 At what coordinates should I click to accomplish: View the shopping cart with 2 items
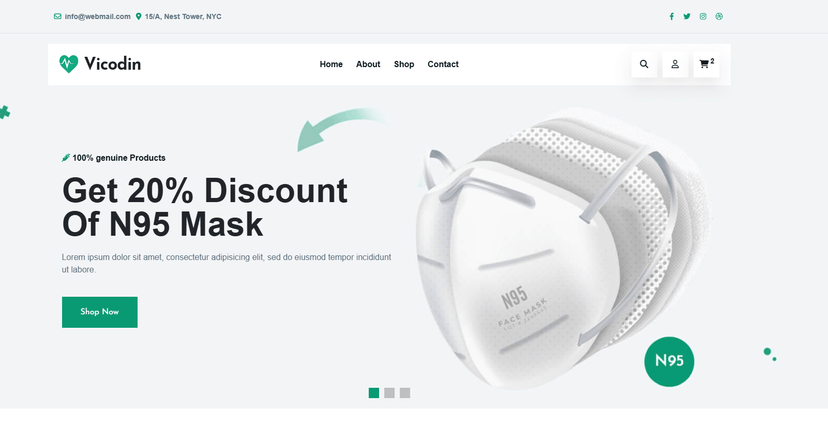coord(706,64)
